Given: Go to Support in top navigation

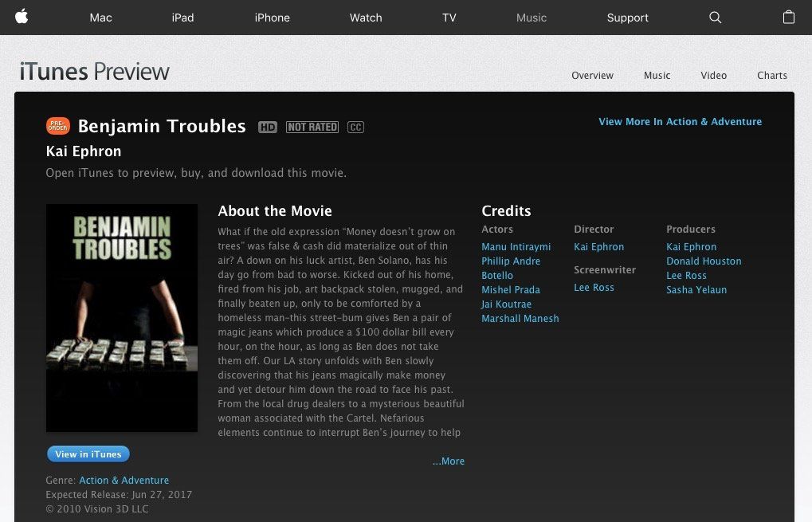Looking at the screenshot, I should point(628,18).
